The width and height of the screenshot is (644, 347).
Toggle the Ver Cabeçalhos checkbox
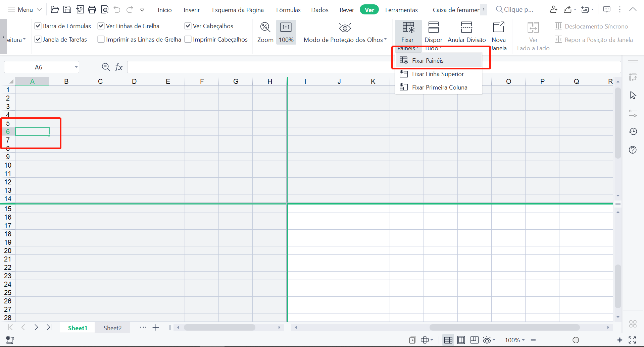point(188,26)
